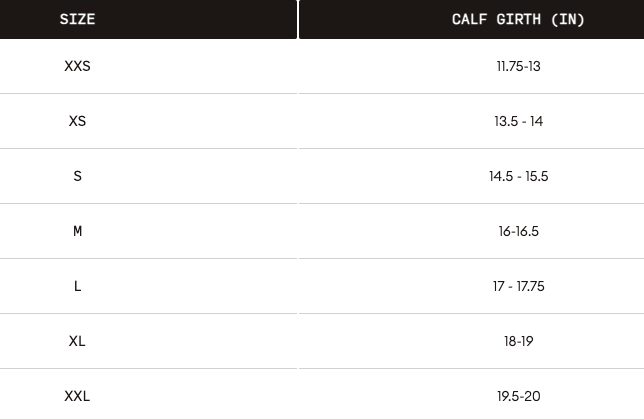Click the separator line between M and L rows
644x419 pixels.
[x=322, y=258]
